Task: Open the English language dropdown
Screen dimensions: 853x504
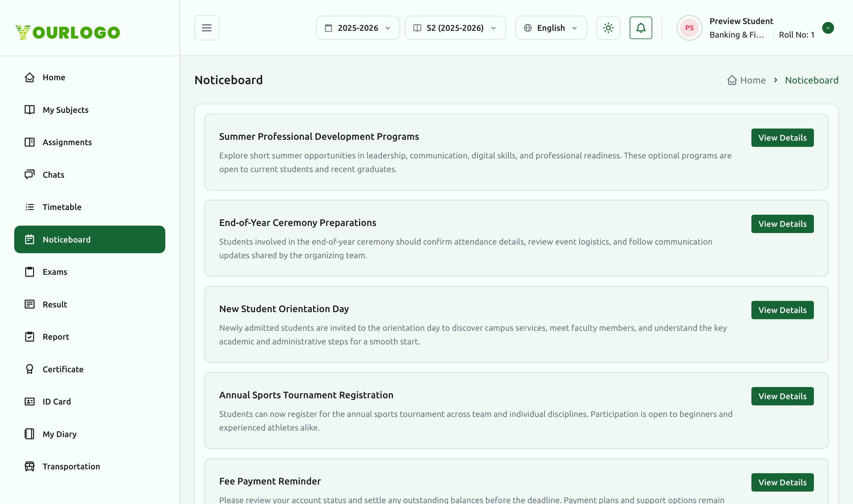Action: 551,28
